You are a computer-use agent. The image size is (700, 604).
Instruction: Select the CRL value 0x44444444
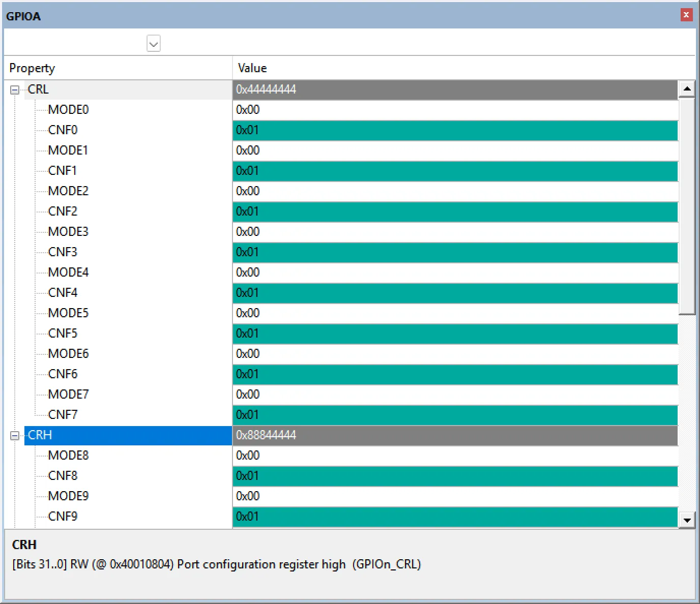click(455, 89)
